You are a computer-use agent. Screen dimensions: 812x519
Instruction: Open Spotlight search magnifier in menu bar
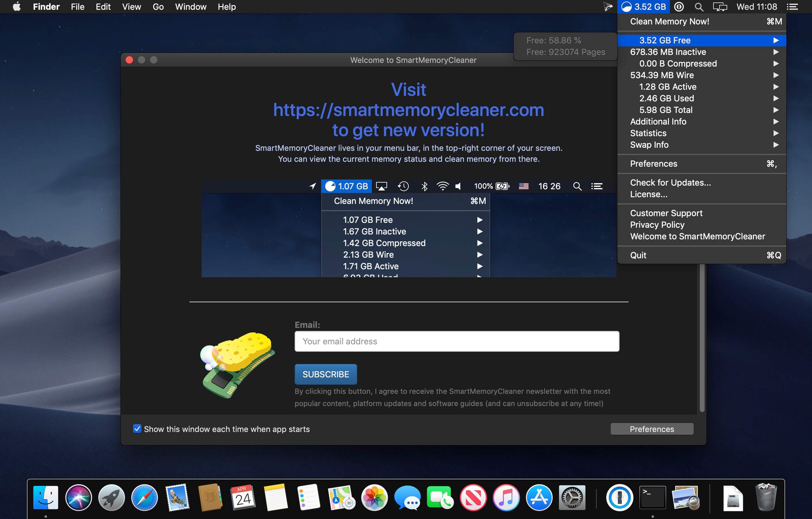(699, 7)
